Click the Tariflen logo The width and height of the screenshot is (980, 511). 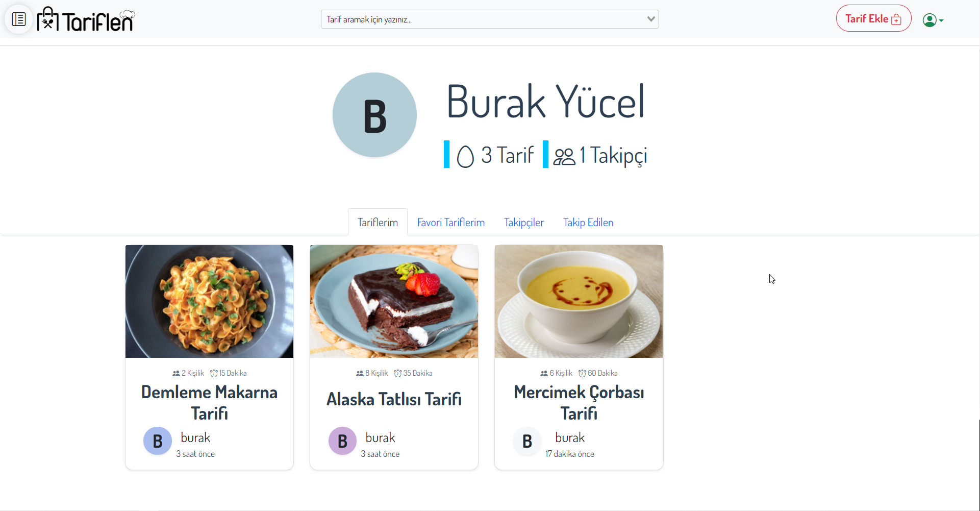tap(86, 19)
